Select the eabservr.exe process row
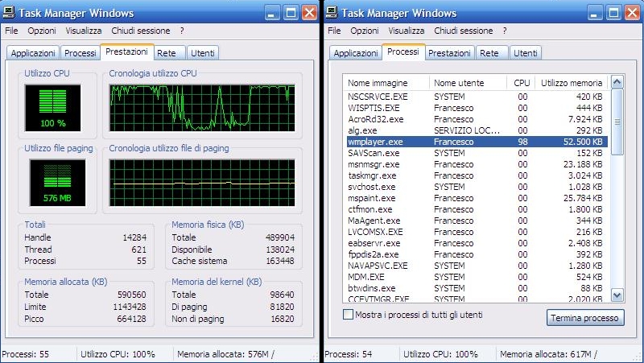The height and width of the screenshot is (363, 644). pyautogui.click(x=475, y=243)
